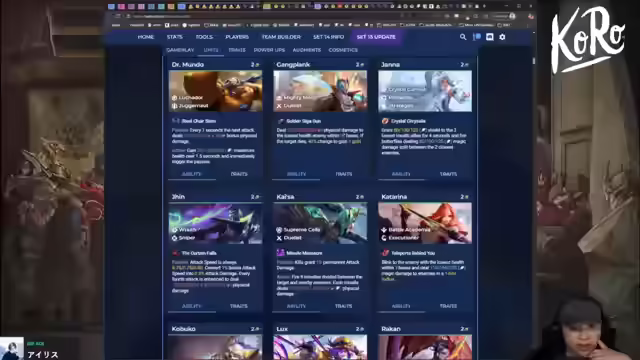Select Katarina's Traits tab
The width and height of the screenshot is (640, 360).
click(x=448, y=306)
